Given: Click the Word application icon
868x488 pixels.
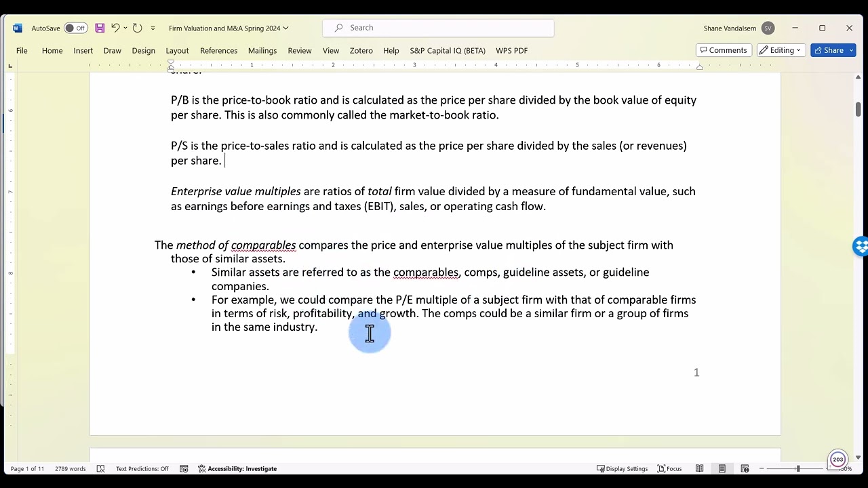Looking at the screenshot, I should click(x=17, y=28).
